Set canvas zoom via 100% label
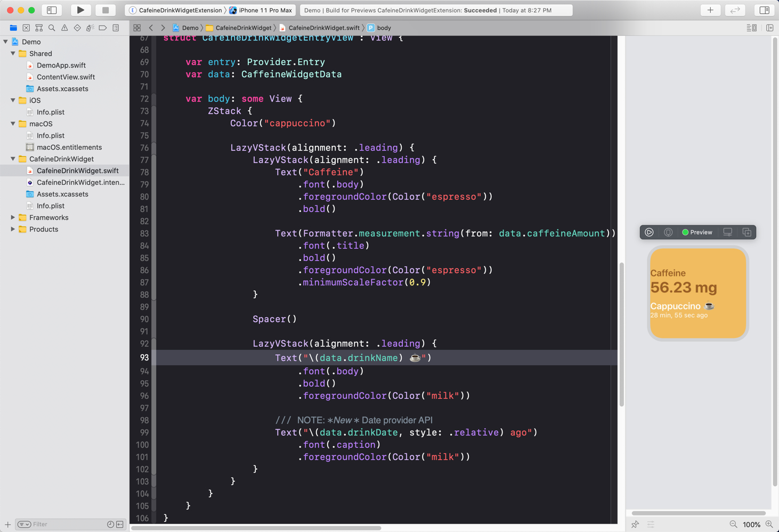779x532 pixels. pyautogui.click(x=751, y=525)
